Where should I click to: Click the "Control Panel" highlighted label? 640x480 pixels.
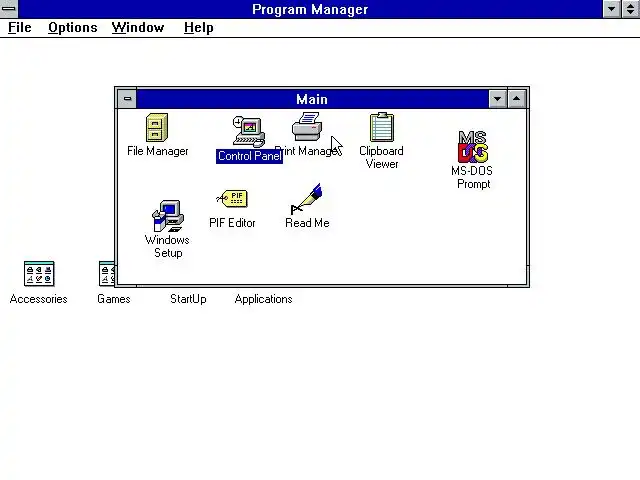249,156
